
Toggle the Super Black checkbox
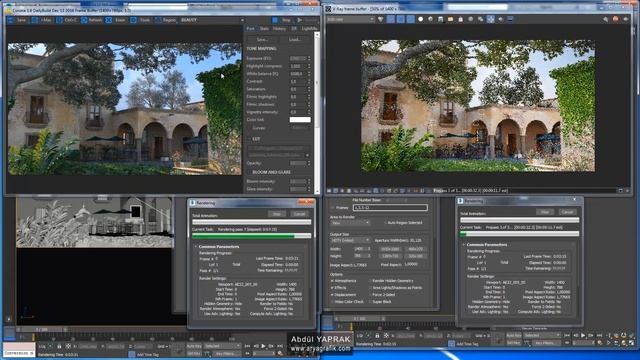coord(370,302)
